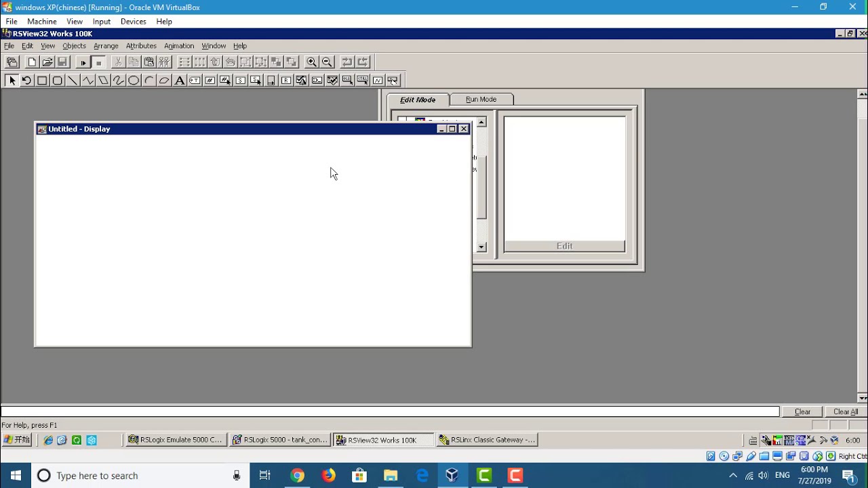Select the arrow Select tool
The width and height of the screenshot is (868, 488).
coord(12,80)
